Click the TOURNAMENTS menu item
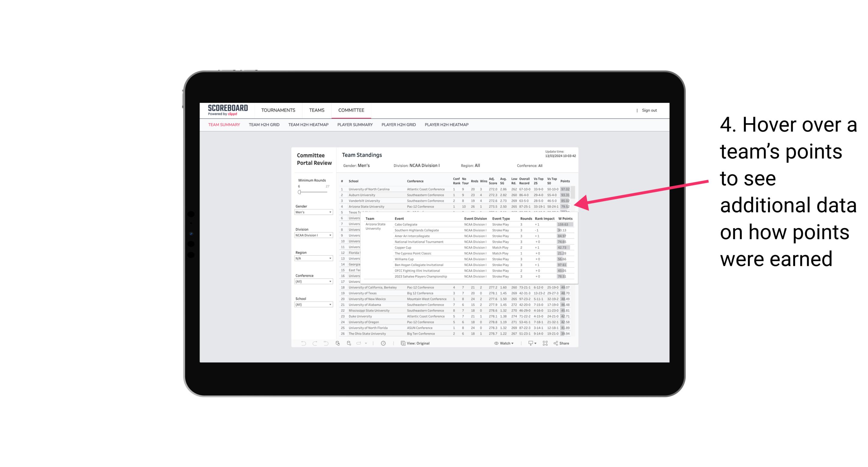 click(278, 110)
